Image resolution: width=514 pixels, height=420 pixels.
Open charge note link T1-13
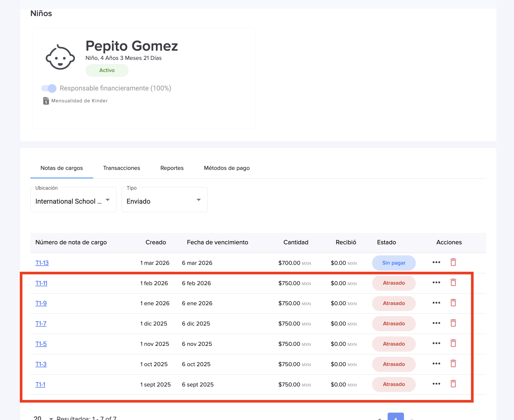42,263
